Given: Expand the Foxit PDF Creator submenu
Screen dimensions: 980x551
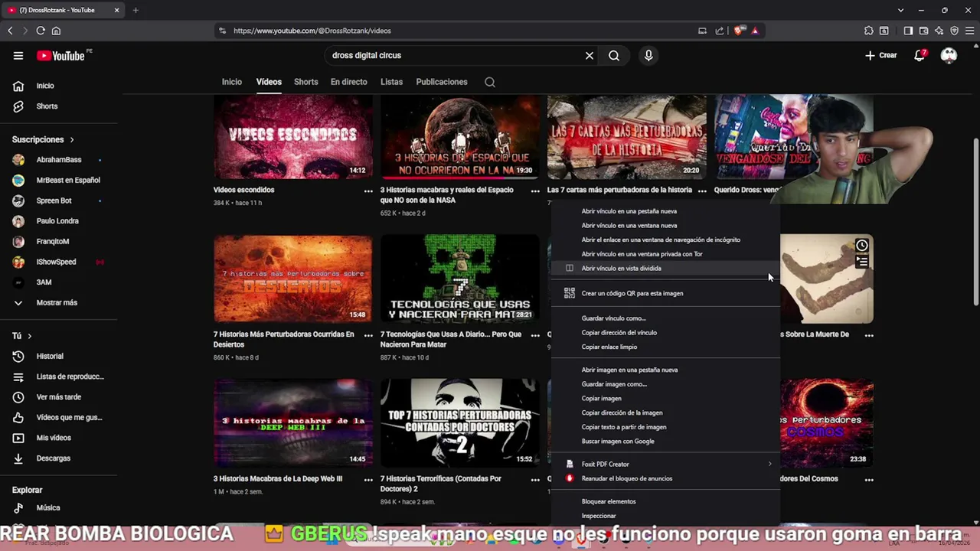Looking at the screenshot, I should pos(769,464).
